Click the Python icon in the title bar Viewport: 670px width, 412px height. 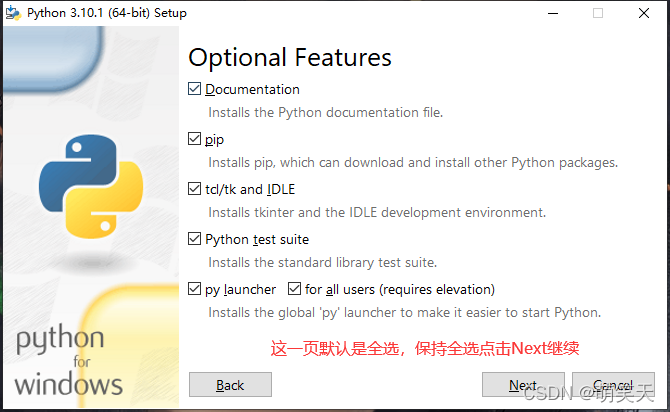(13, 13)
